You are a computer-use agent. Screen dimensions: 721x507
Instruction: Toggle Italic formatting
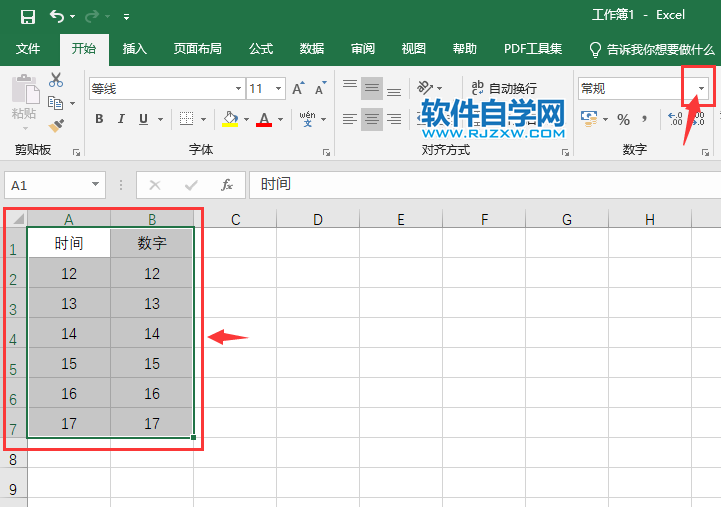[121, 119]
